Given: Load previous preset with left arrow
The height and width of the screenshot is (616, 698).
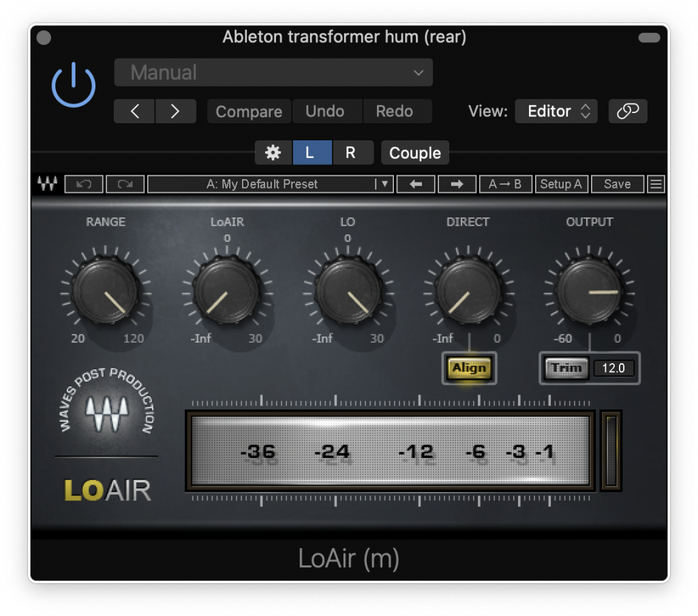Looking at the screenshot, I should 416,184.
